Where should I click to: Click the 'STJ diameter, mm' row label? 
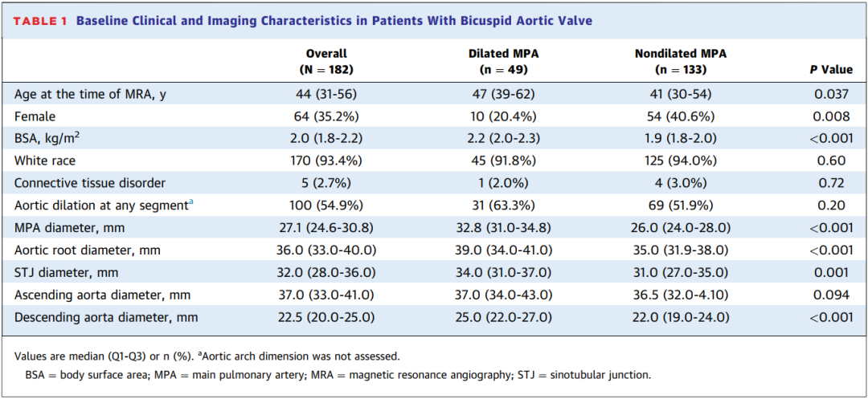point(67,273)
